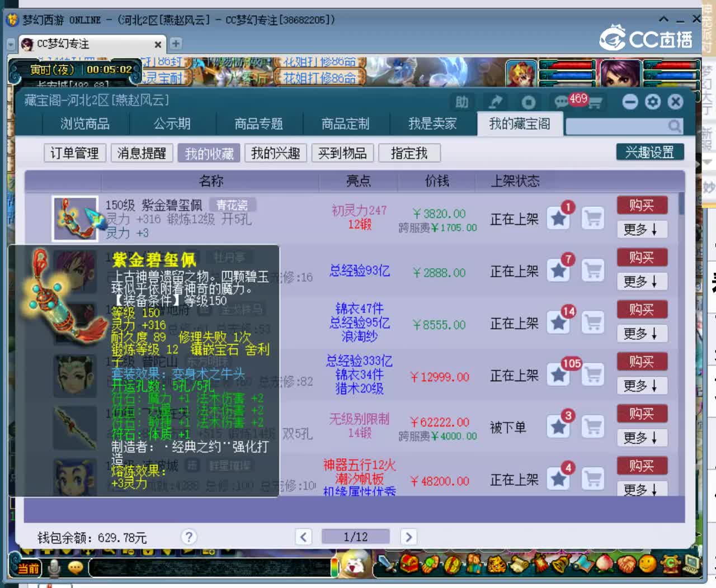Open the chat bubble icon in bottom bar
The image size is (716, 588).
[x=75, y=568]
